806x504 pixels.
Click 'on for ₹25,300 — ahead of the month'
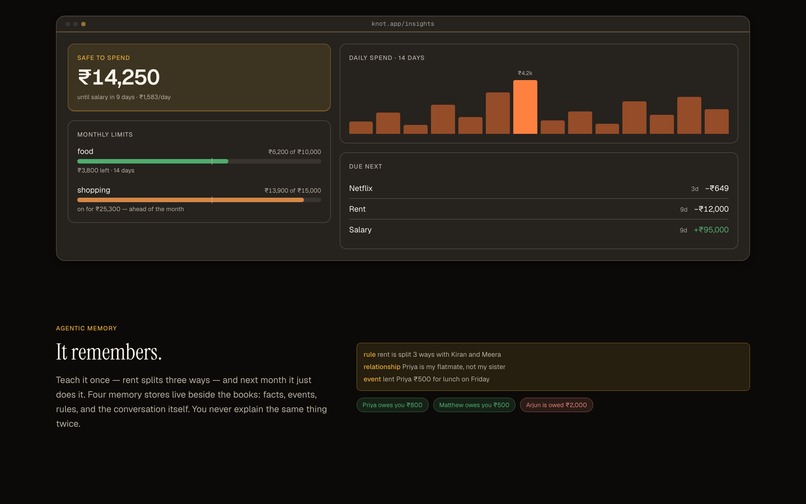click(x=131, y=209)
